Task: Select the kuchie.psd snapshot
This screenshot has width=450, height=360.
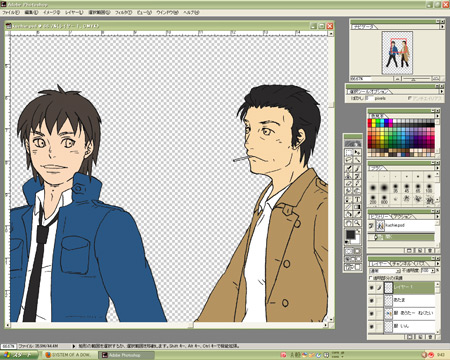Action: click(402, 225)
